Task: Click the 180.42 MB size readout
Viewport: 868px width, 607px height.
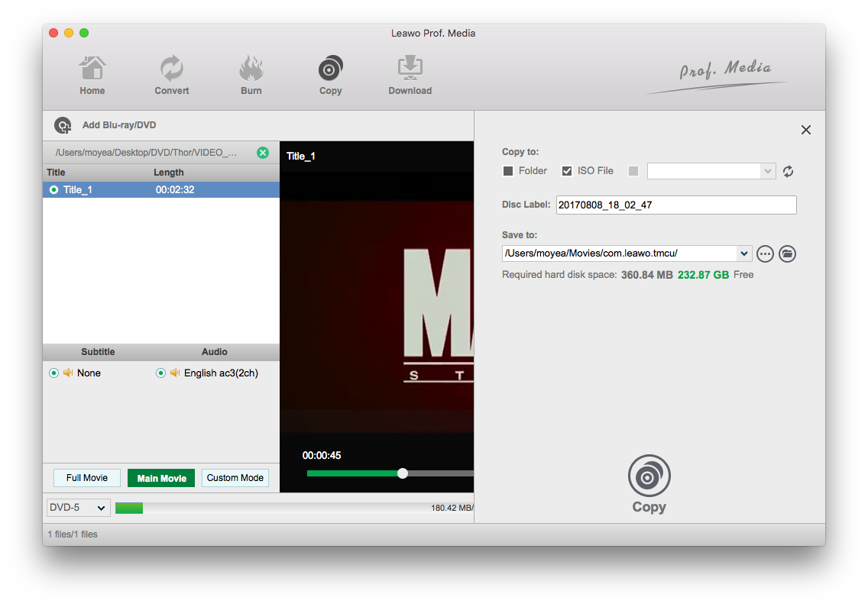Action: (x=452, y=508)
